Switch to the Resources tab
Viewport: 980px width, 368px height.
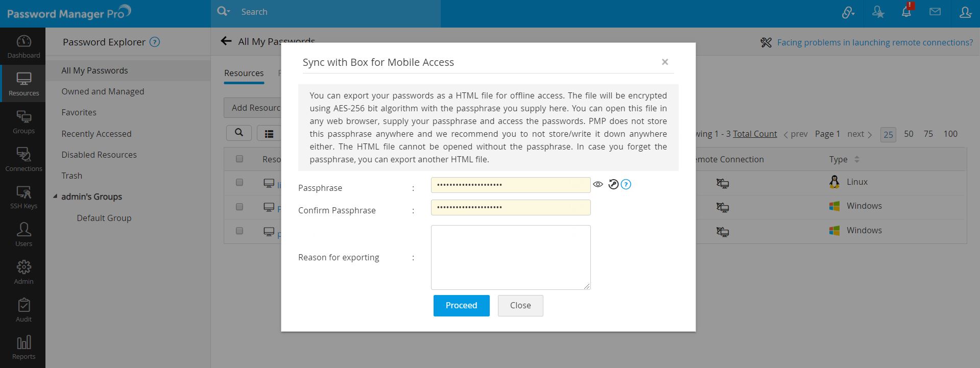click(x=244, y=73)
